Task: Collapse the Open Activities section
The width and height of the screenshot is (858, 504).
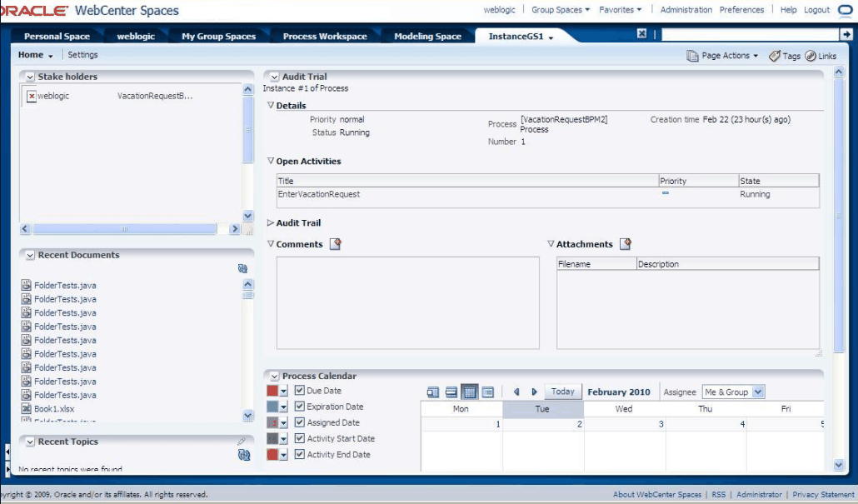Action: [271, 161]
